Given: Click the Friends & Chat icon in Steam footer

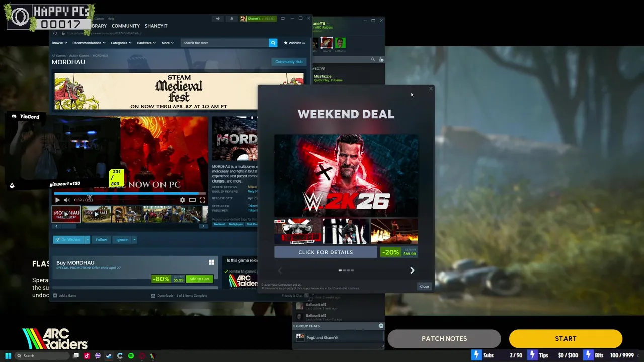Looking at the screenshot, I should pos(306,296).
